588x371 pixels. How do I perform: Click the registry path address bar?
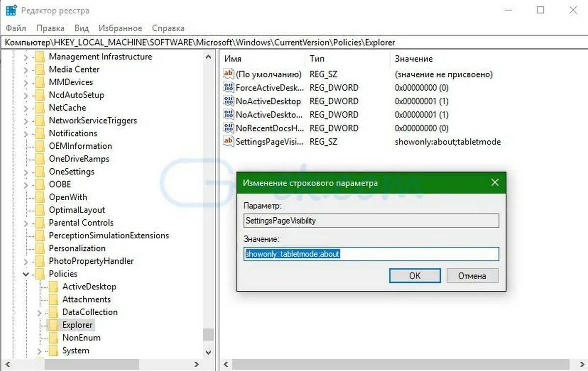(x=294, y=43)
